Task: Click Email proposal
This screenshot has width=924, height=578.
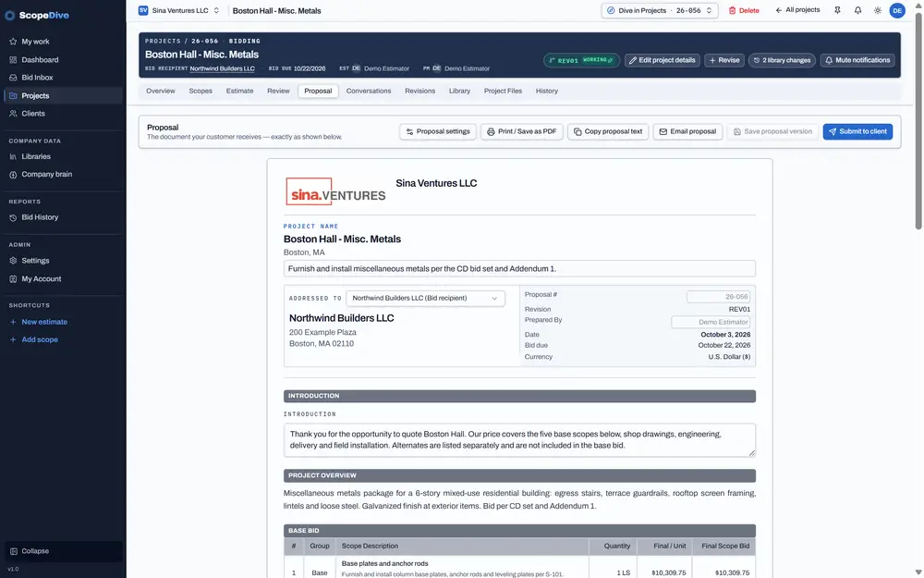Action: click(687, 131)
